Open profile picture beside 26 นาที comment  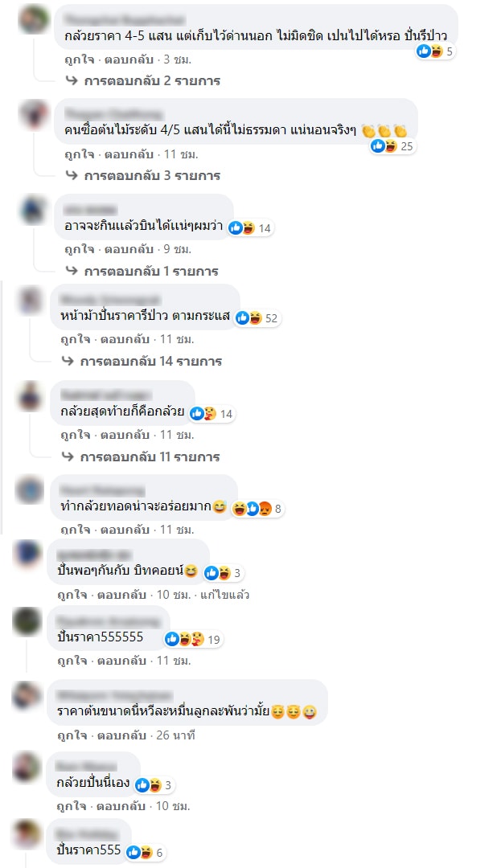pos(27,694)
